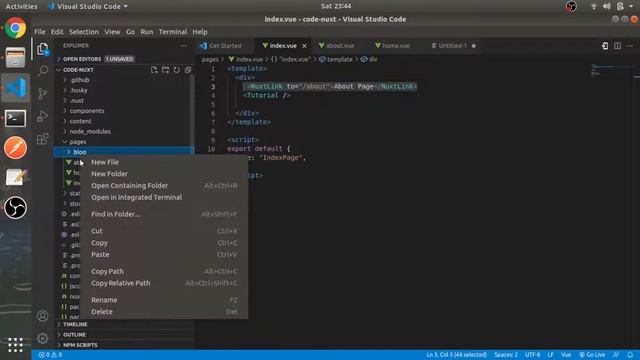Open the Extensions view
Image resolution: width=640 pixels, height=360 pixels.
click(42, 139)
